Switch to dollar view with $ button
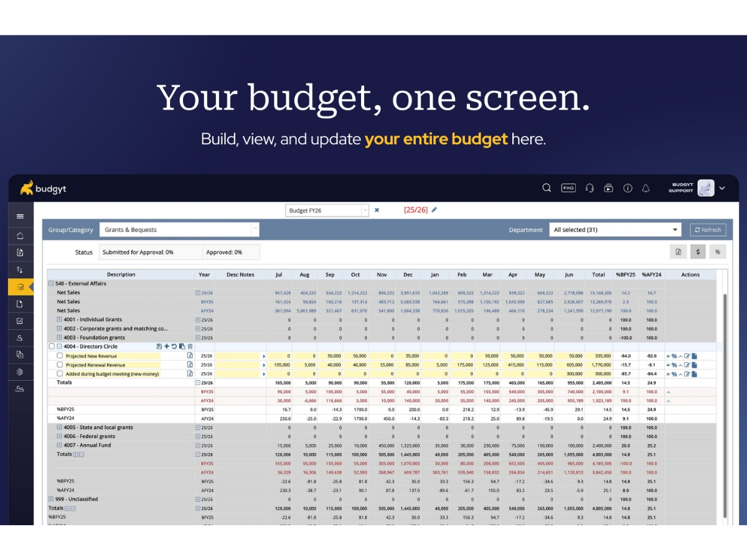Viewport: 747px width, 560px height. point(698,251)
